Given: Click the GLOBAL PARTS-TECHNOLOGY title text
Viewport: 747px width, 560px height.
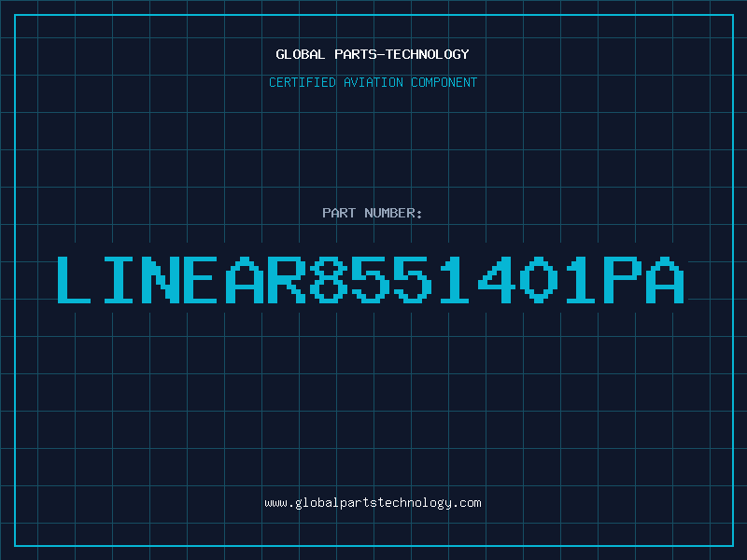Looking at the screenshot, I should tap(373, 54).
